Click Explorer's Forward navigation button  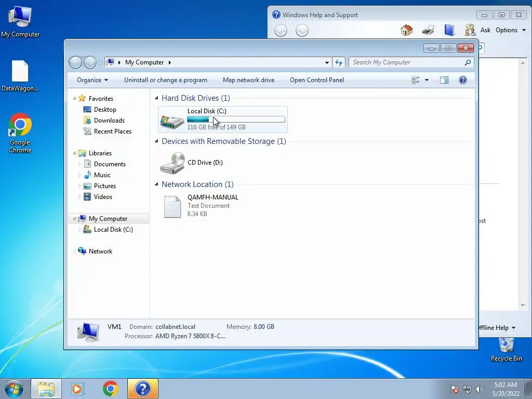click(x=90, y=62)
